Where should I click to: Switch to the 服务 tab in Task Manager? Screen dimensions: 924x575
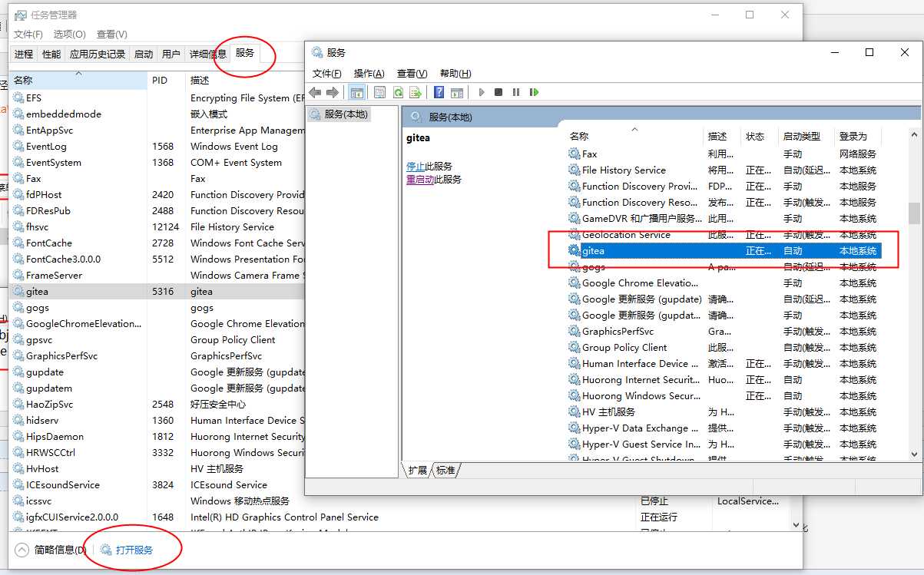tap(245, 53)
